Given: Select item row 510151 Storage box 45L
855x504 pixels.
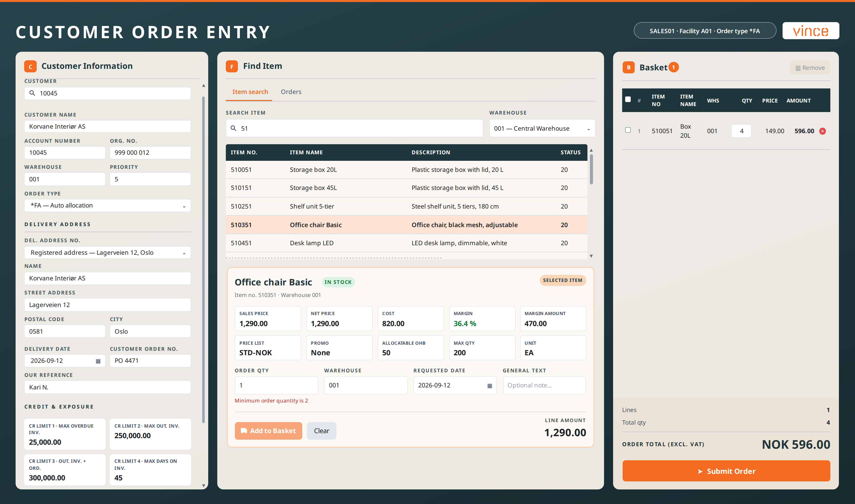Looking at the screenshot, I should [406, 188].
